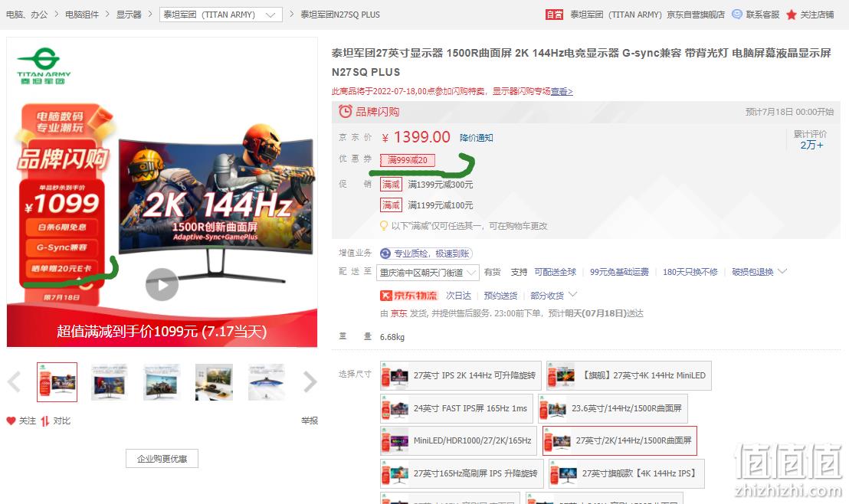Click the 专业质检 service icon
The image size is (849, 504).
coord(385,254)
